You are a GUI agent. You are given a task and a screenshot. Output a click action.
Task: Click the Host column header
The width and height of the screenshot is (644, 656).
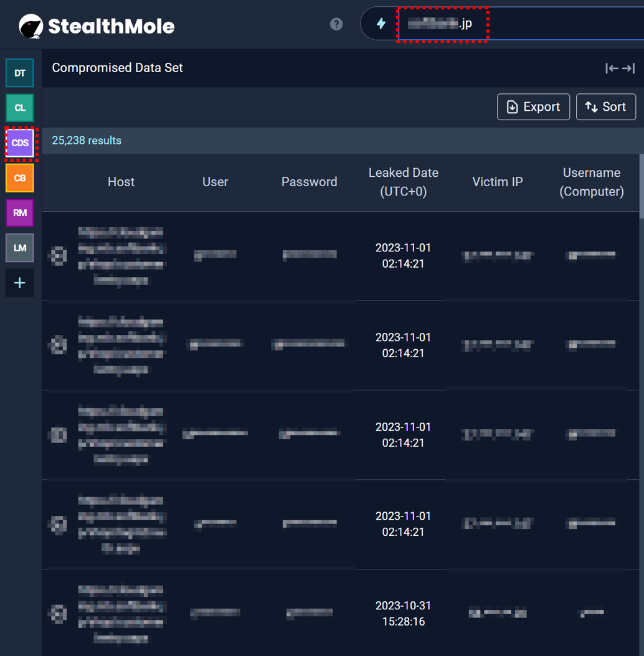point(121,182)
